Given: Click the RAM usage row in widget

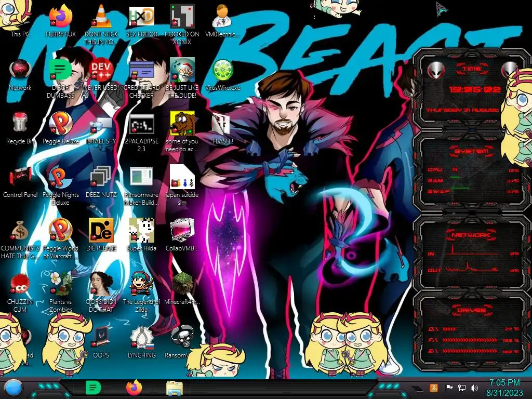Looking at the screenshot, I should (474, 180).
